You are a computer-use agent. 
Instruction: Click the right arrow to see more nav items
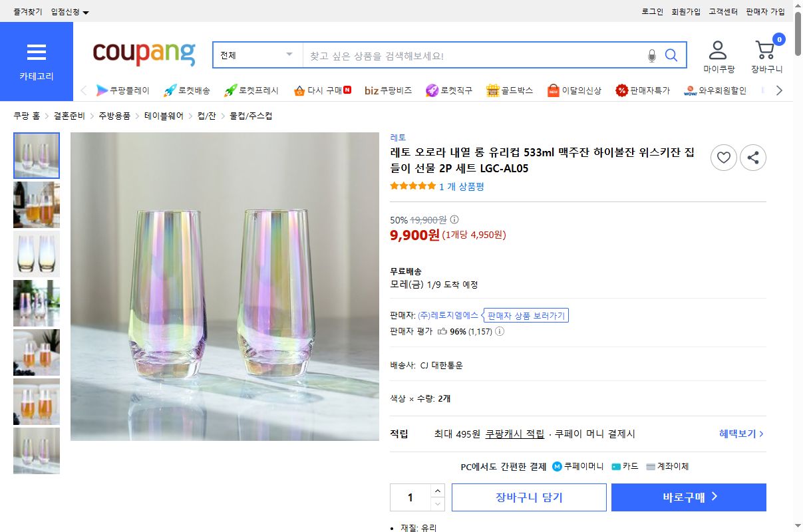pyautogui.click(x=778, y=89)
